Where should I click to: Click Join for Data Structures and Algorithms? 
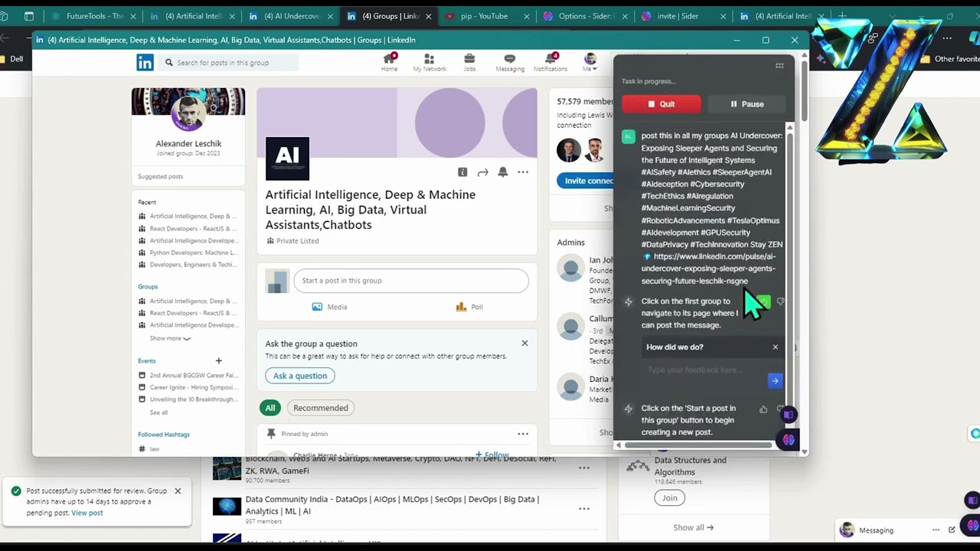(x=670, y=497)
